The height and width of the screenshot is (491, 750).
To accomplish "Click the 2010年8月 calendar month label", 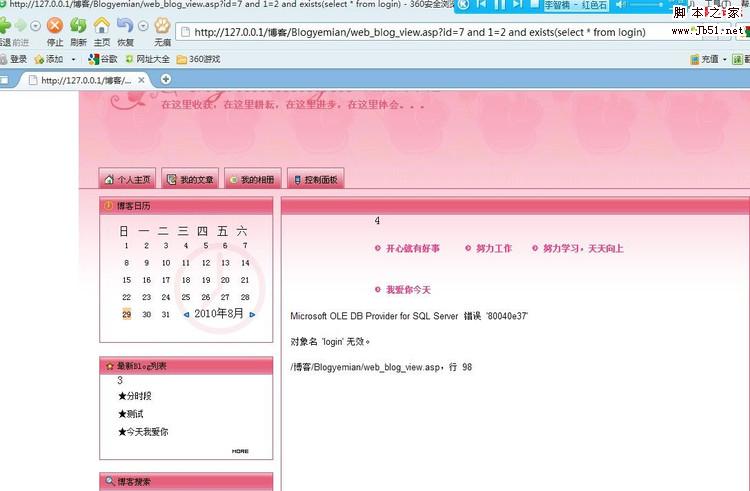I will pos(219,314).
